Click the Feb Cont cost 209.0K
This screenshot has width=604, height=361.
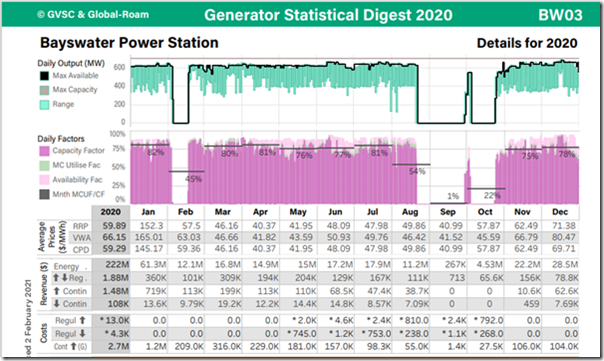coord(189,346)
